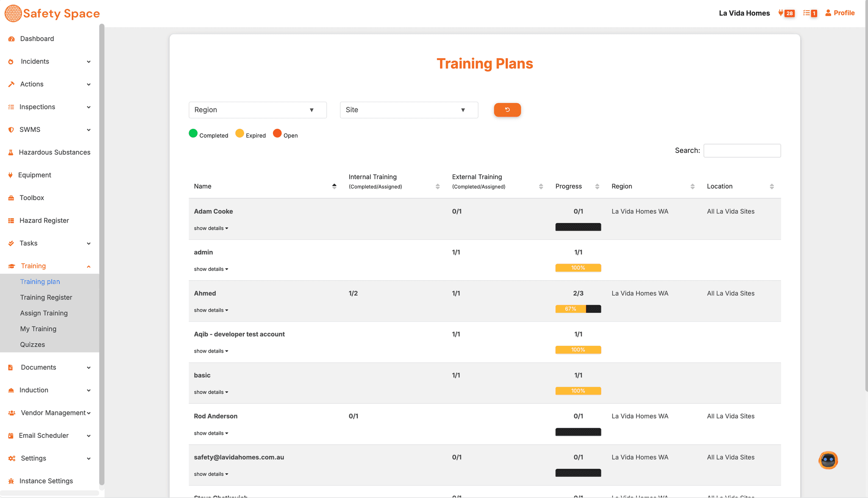
Task: Expand the Email Scheduler menu chevron
Action: pos(89,436)
